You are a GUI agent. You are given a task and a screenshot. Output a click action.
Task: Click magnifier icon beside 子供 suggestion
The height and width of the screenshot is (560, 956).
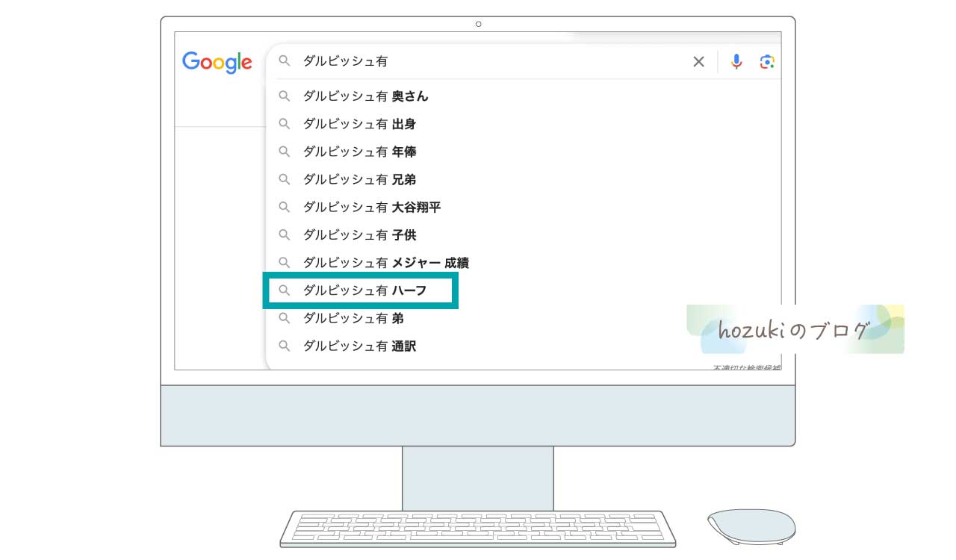[x=285, y=235]
